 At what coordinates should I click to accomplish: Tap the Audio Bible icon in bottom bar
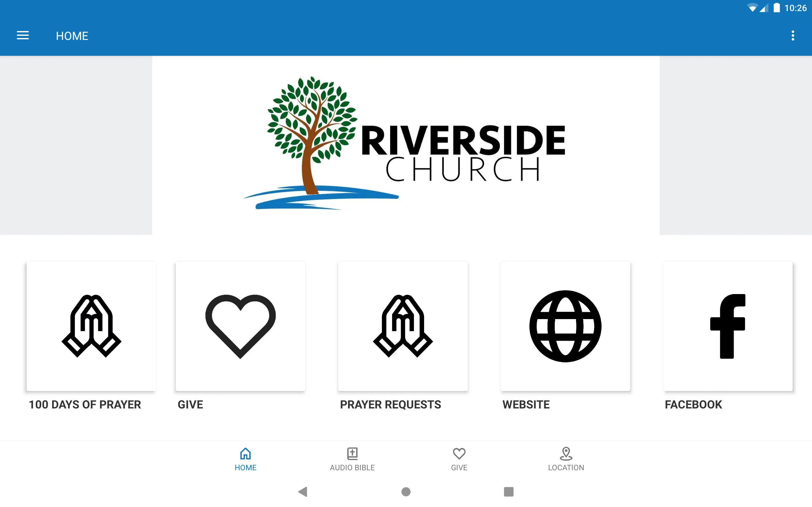tap(352, 457)
